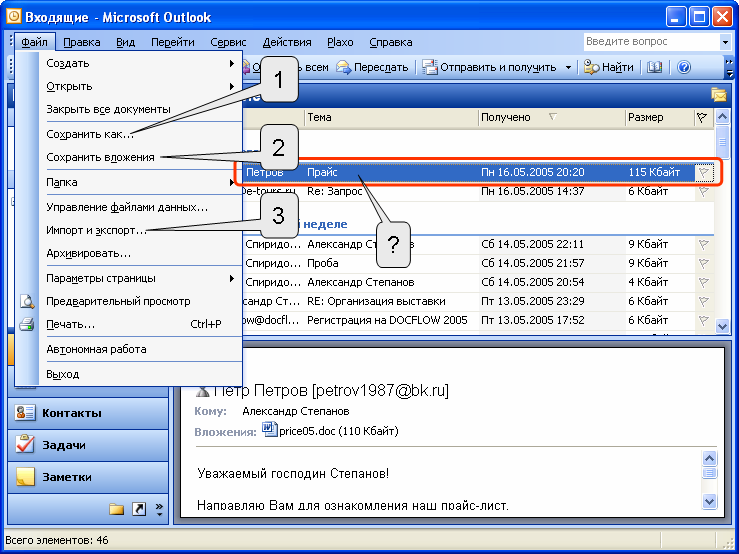Image resolution: width=739 pixels, height=554 pixels.
Task: Select the Re: Запрос message
Action: tap(477, 191)
